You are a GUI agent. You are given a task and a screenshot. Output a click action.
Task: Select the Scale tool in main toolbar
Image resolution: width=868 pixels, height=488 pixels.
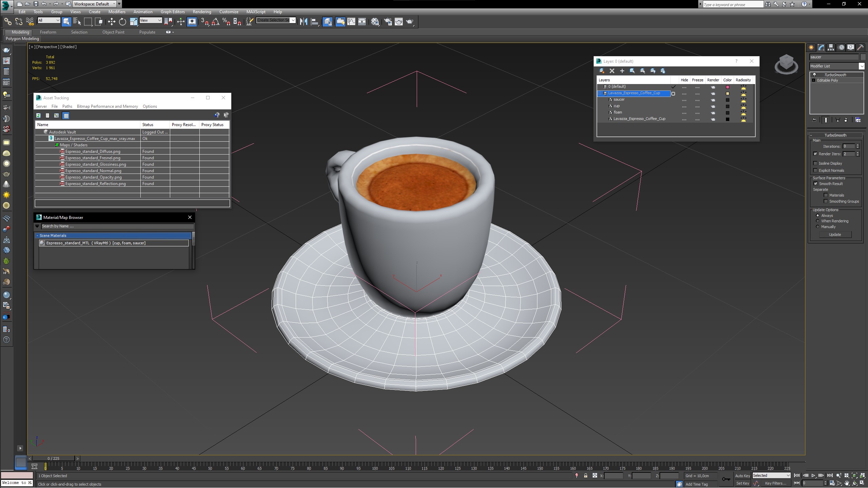point(134,22)
